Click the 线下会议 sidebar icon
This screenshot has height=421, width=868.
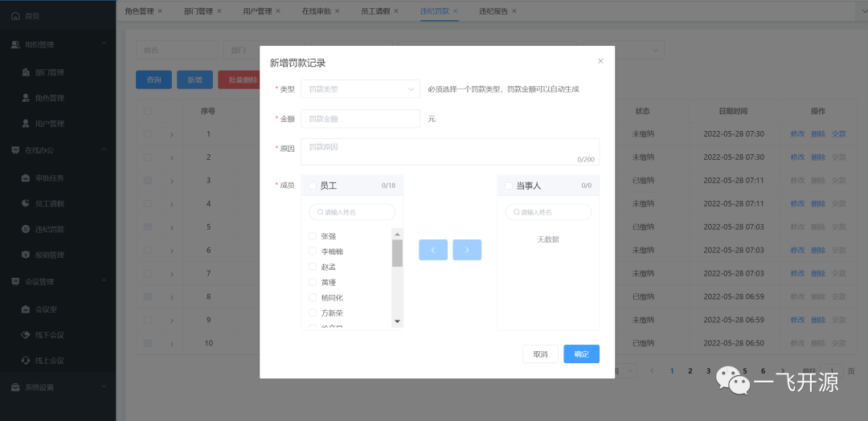click(26, 335)
